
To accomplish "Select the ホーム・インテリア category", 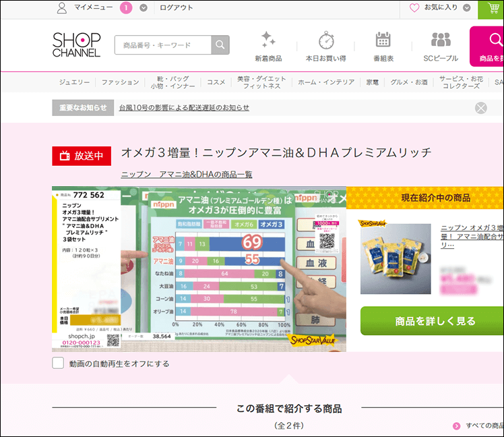I will tap(326, 82).
